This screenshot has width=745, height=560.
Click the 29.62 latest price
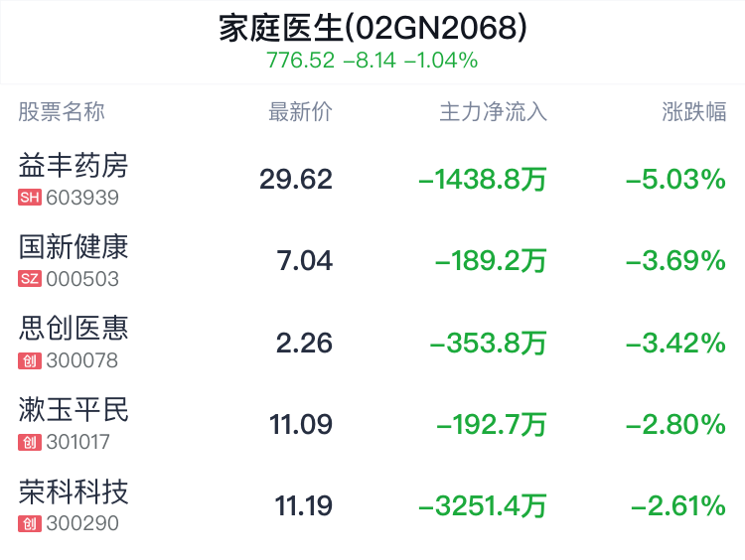(296, 179)
